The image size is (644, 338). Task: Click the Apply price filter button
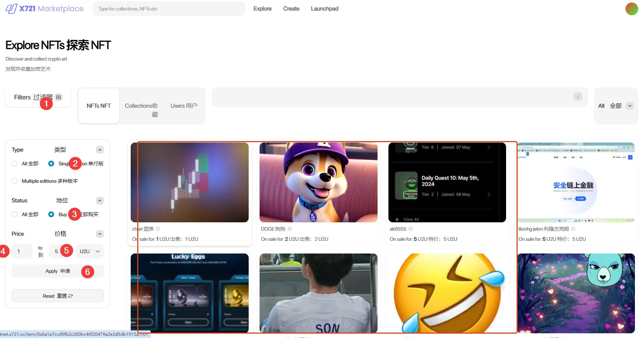(57, 271)
